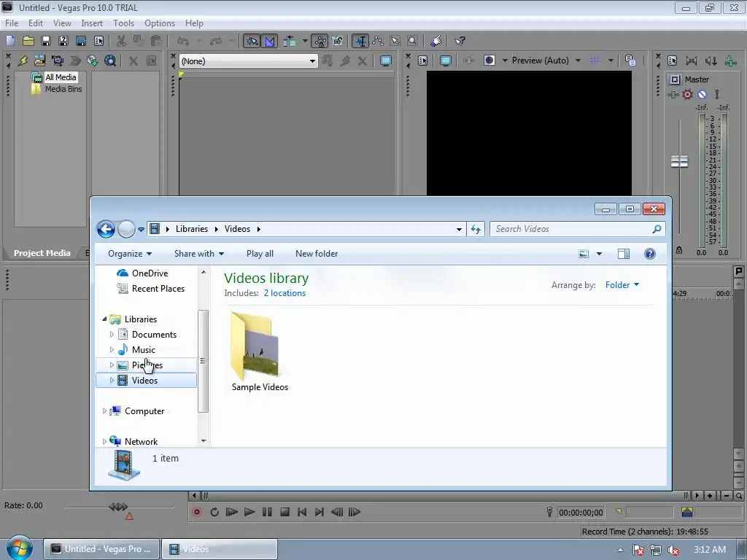Click the Search Videos input field
This screenshot has height=560, width=747.
[x=577, y=229]
